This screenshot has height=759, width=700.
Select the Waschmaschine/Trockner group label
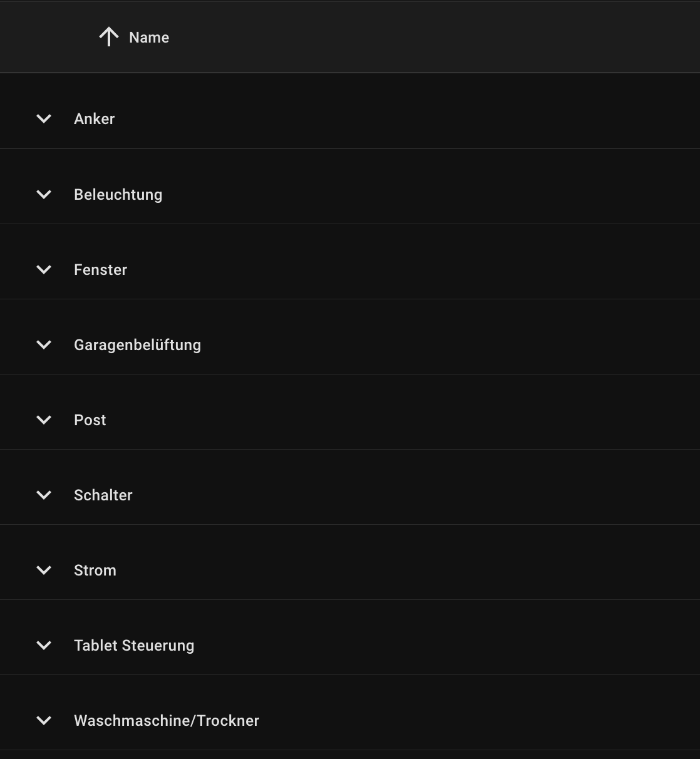[x=166, y=721]
